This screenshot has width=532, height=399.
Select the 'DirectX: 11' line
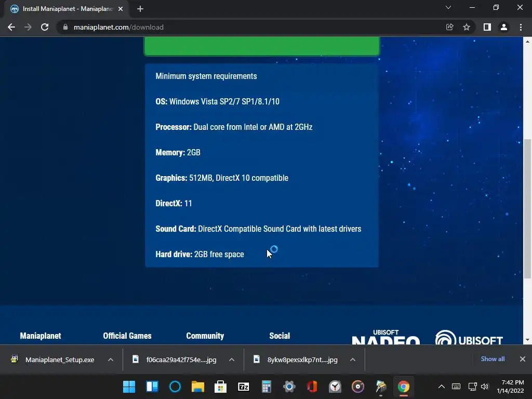click(174, 203)
